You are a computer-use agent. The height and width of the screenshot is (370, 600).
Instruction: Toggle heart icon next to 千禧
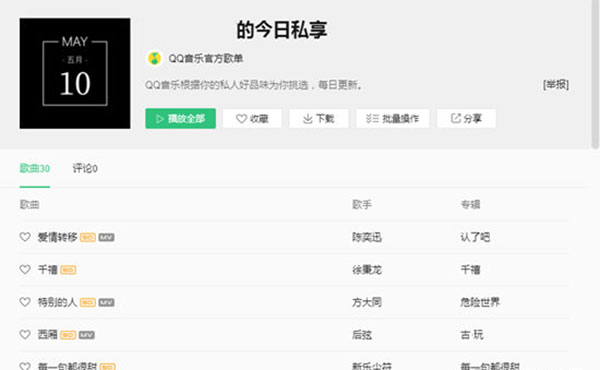(25, 269)
